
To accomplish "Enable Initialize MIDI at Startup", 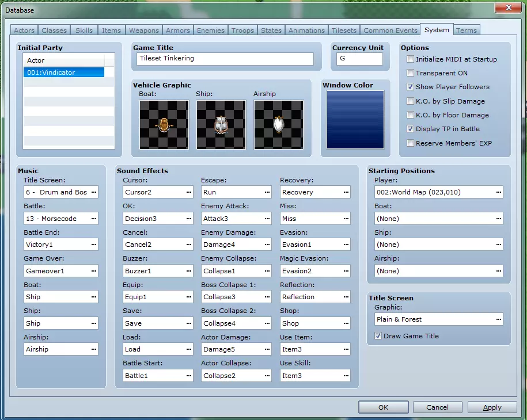I will [410, 59].
